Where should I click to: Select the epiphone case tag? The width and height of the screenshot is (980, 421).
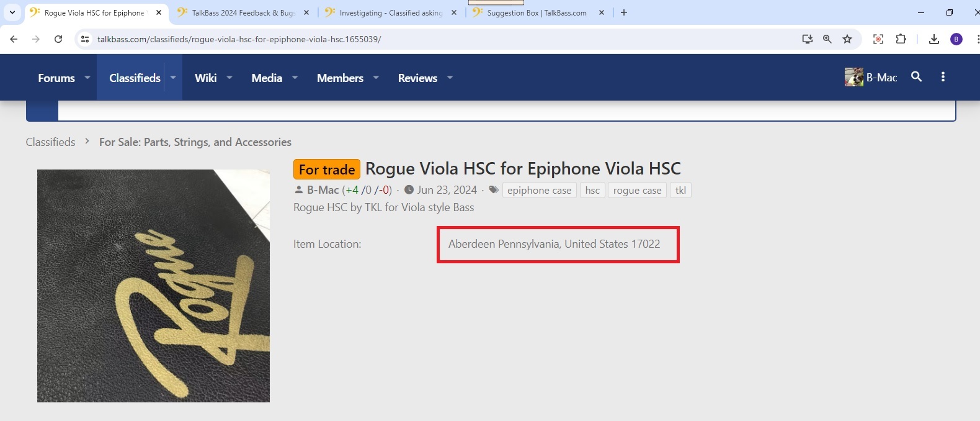[539, 190]
